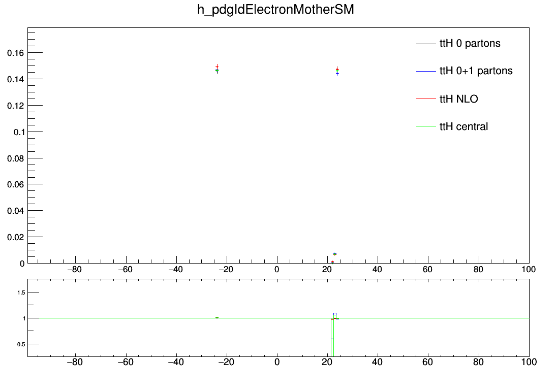Click the black line sample for ttH 0 partons
This screenshot has height=392, width=557.
[x=426, y=44]
